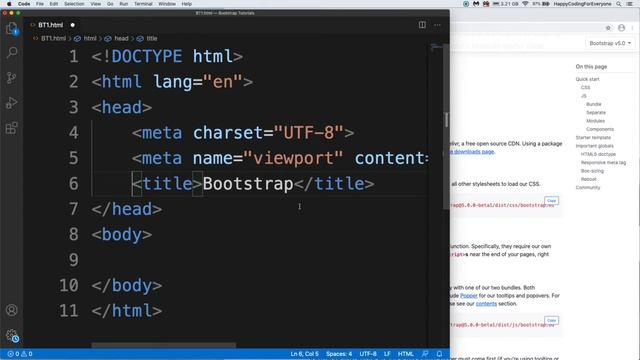Jump to HTML5 doctype in page nav
The height and width of the screenshot is (360, 640).
(598, 154)
